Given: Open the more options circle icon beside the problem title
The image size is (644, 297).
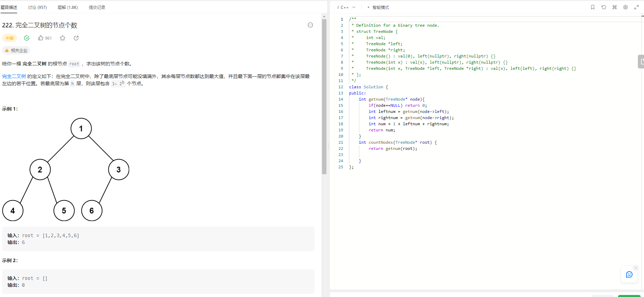Looking at the screenshot, I should pos(310,25).
